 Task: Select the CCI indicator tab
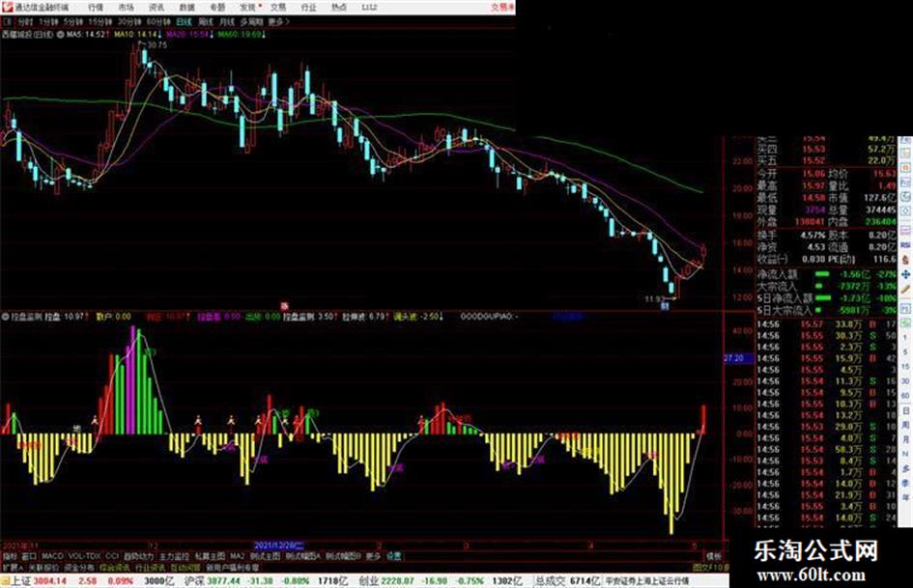[112, 556]
